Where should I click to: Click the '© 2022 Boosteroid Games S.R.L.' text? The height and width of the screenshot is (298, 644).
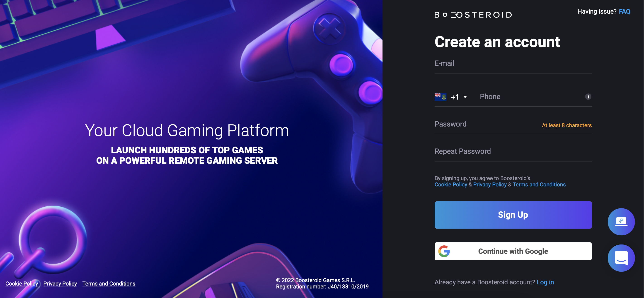point(315,280)
